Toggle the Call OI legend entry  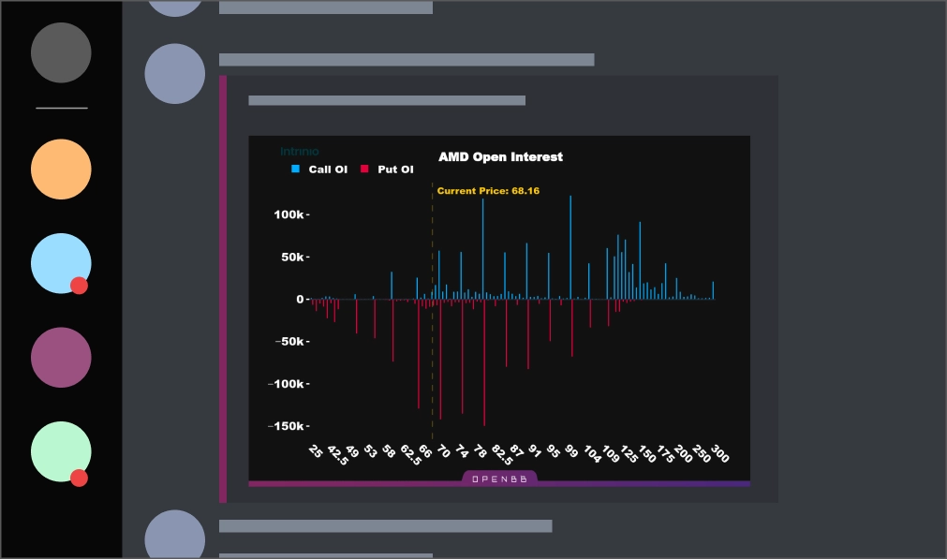pos(319,169)
